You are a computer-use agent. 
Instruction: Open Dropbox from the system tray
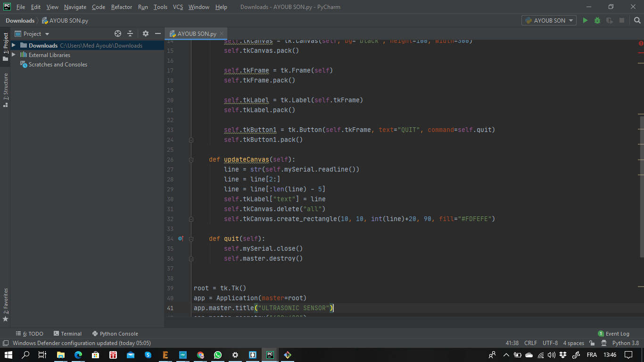563,355
